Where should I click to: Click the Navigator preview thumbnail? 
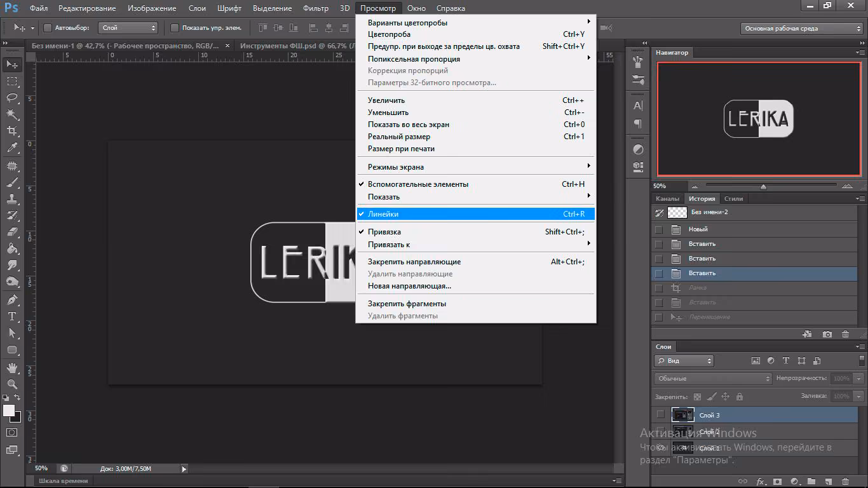tap(759, 119)
